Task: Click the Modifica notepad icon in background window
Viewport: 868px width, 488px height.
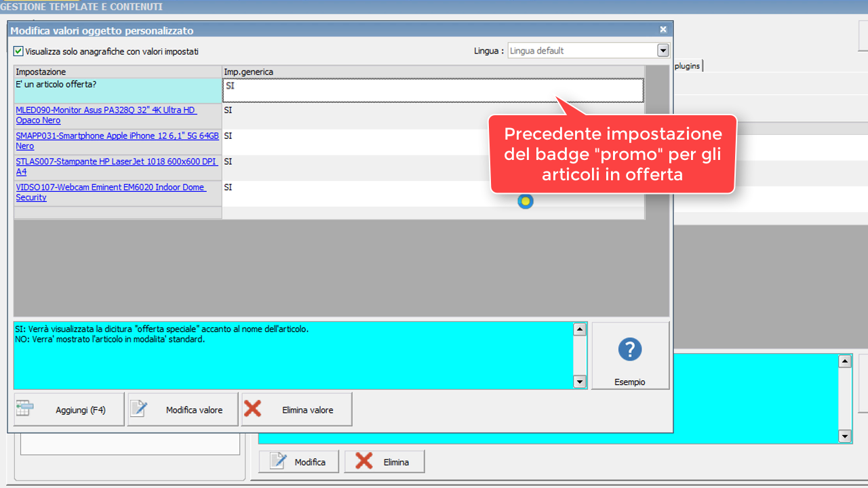Action: (x=279, y=462)
